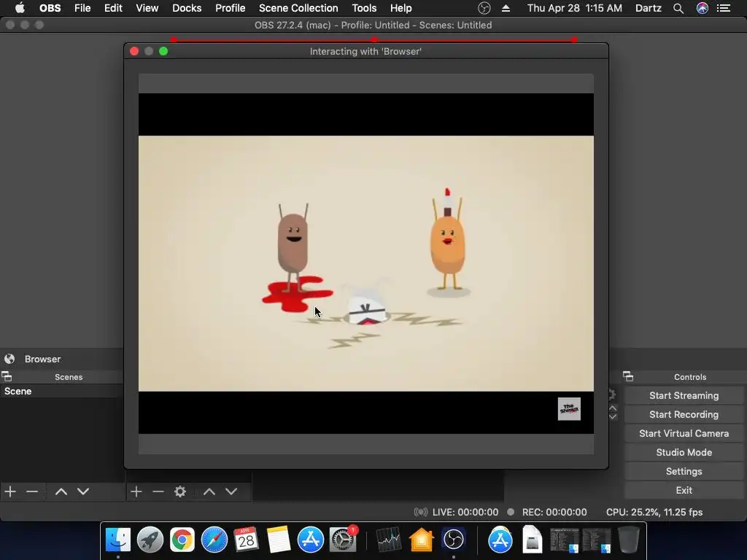Click the down stepper arrow left of Start Recording

click(x=613, y=416)
